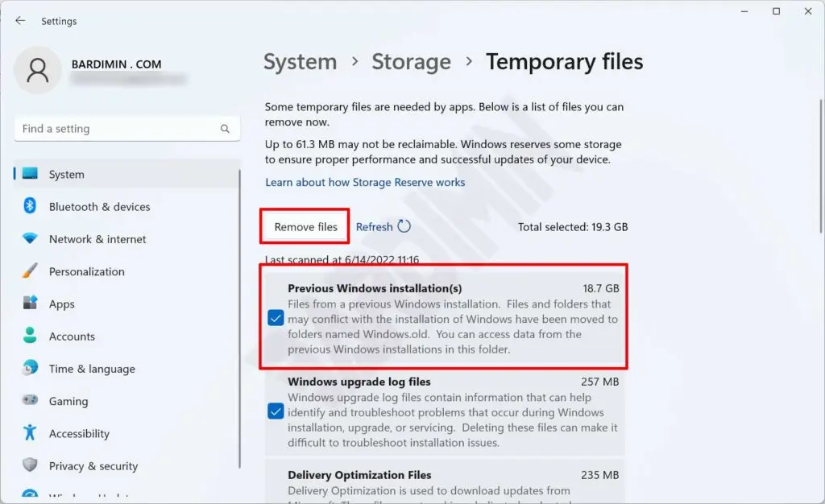Click the Remove files button
Image resolution: width=825 pixels, height=504 pixels.
tap(305, 226)
